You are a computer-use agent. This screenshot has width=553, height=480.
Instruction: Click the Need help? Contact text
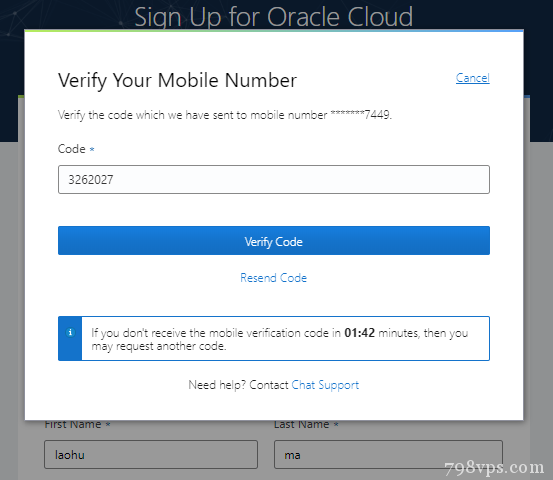238,385
